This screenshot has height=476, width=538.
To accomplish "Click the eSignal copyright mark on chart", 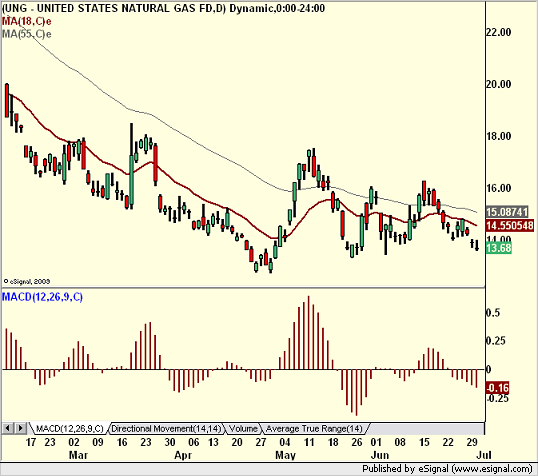I will click(x=27, y=281).
